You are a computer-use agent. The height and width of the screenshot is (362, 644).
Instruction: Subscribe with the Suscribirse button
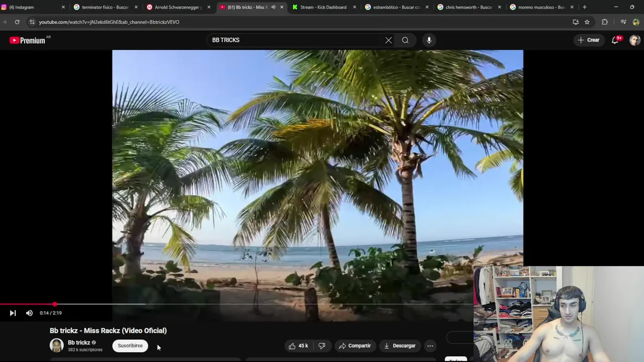click(130, 346)
